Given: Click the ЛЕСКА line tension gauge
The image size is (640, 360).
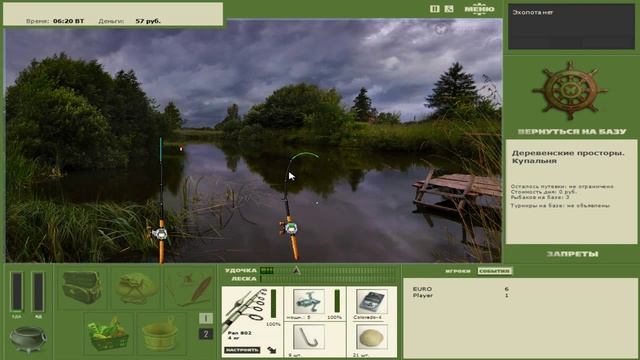Looking at the screenshot, I should [x=328, y=279].
